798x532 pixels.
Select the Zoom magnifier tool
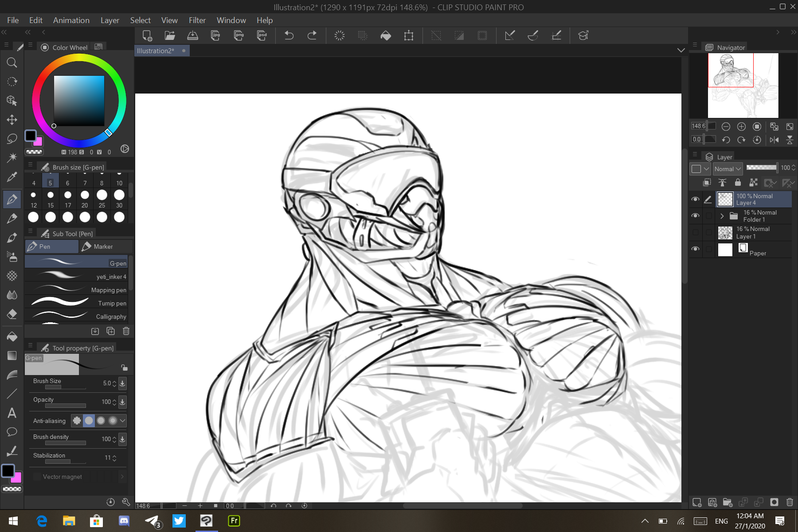tap(12, 63)
